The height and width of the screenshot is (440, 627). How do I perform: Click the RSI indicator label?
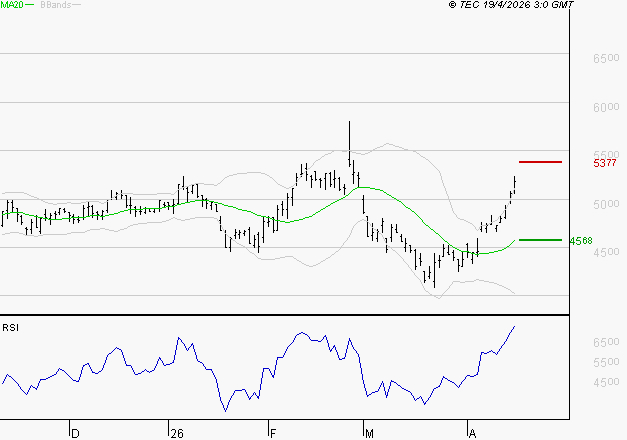(x=10, y=327)
